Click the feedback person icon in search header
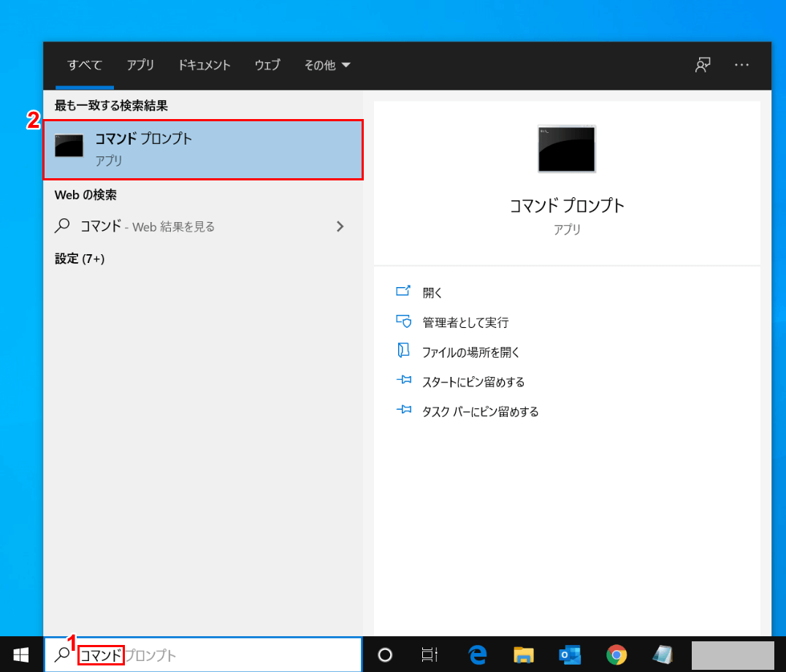 point(703,65)
